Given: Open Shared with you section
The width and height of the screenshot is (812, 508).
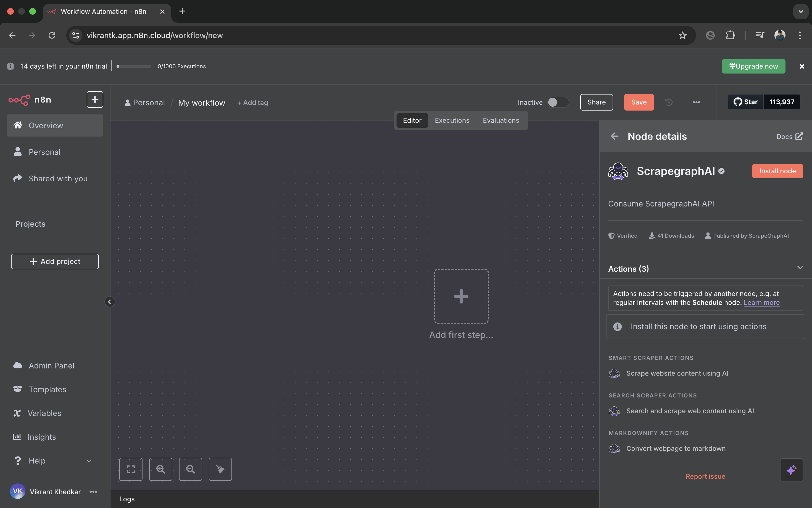Looking at the screenshot, I should (55, 178).
